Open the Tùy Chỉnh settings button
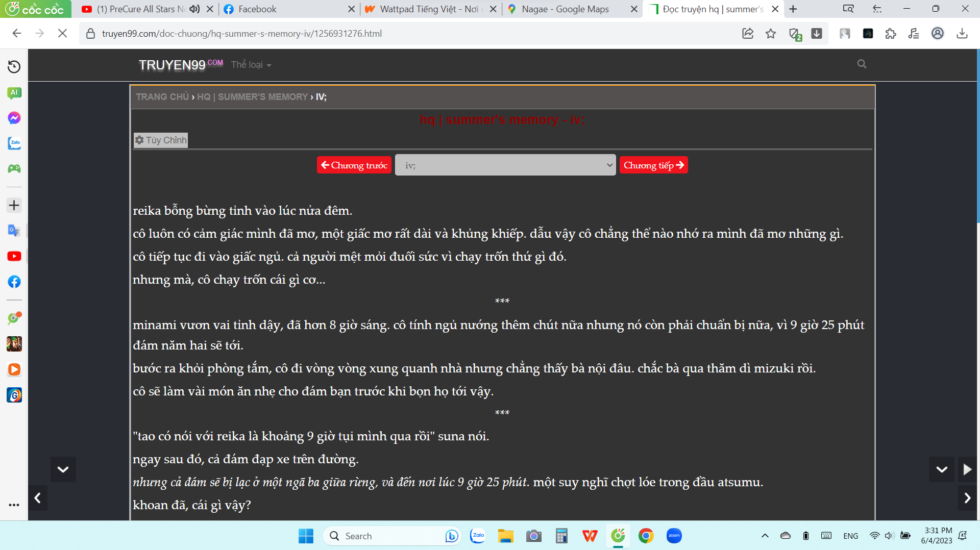Image resolution: width=980 pixels, height=550 pixels. pyautogui.click(x=161, y=140)
